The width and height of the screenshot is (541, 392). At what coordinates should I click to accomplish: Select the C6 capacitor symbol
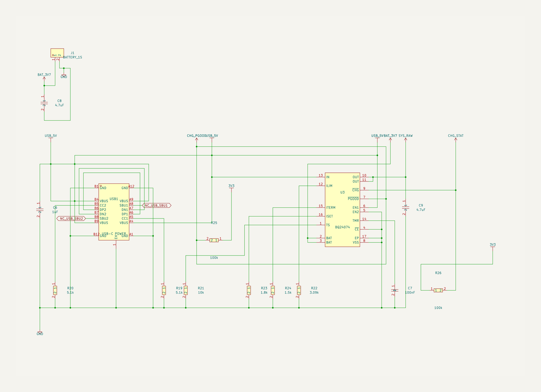(x=40, y=210)
